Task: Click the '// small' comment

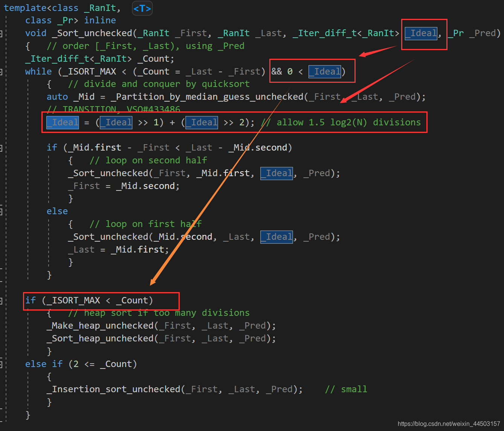Action: [346, 389]
